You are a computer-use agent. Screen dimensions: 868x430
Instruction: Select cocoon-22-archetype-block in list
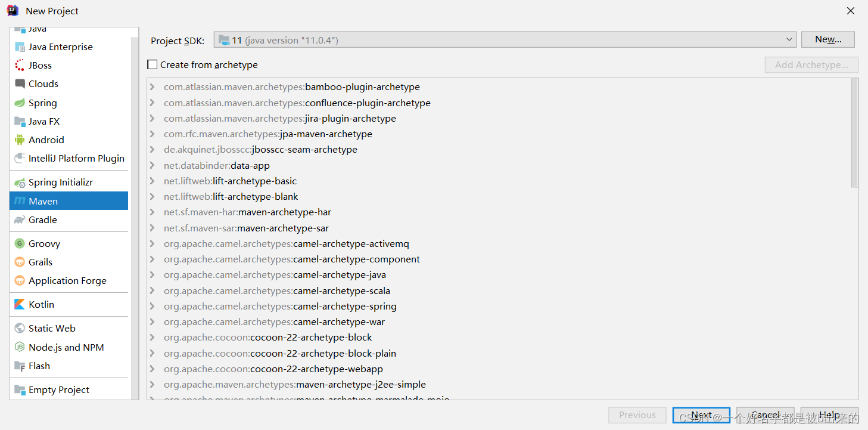(x=268, y=338)
